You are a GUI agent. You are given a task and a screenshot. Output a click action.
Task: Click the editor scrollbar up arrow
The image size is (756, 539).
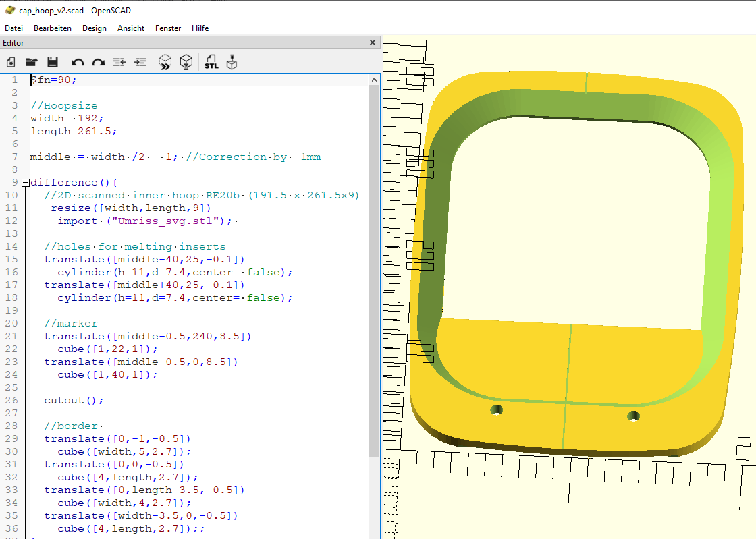(375, 80)
